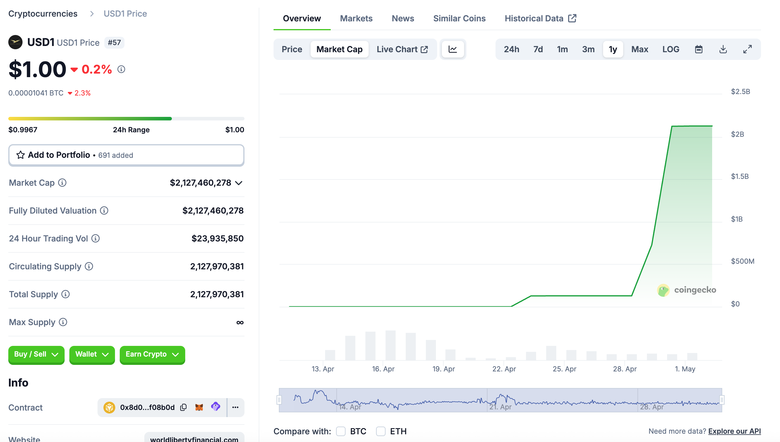Click the Info section heading
This screenshot has width=780, height=442.
[18, 382]
